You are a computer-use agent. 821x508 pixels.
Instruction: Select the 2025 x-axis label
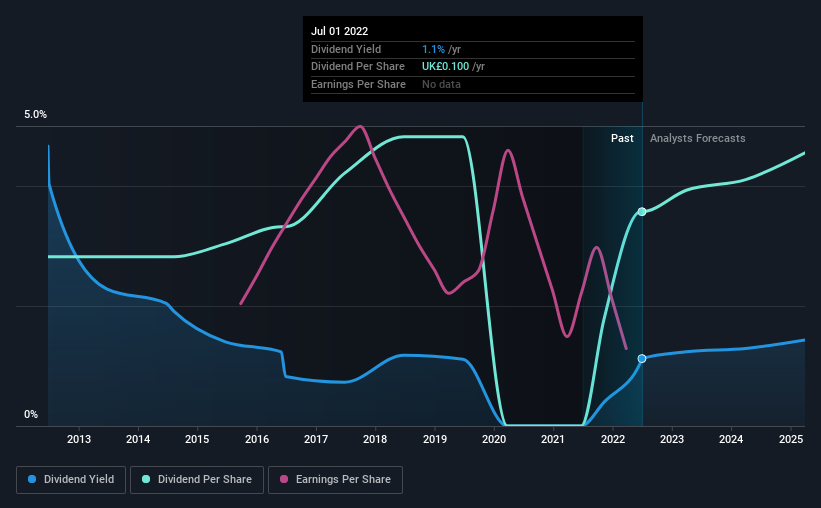[x=791, y=439]
